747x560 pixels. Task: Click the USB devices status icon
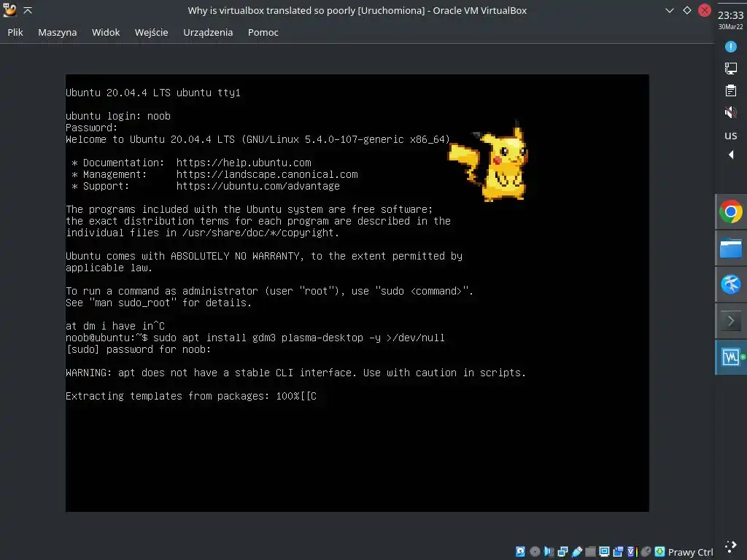coord(577,552)
